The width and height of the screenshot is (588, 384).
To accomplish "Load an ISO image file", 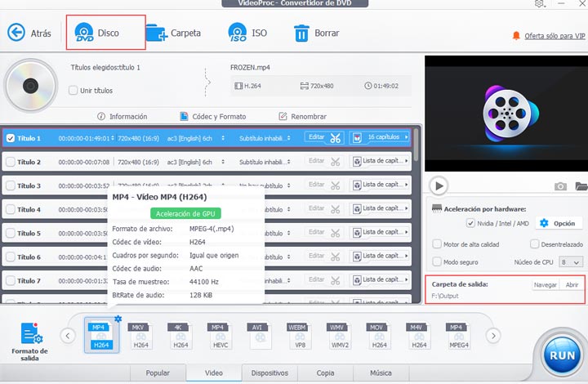I will (247, 33).
